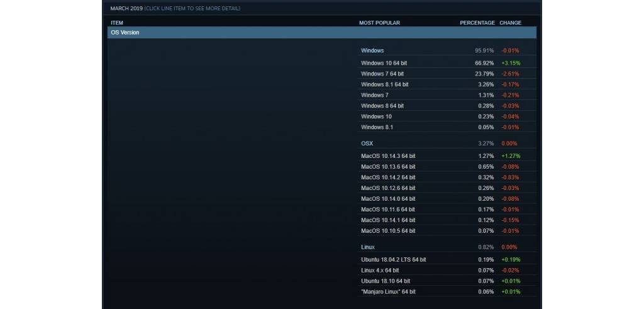Pick the MacOS 10.14.0 64 bit row
The height and width of the screenshot is (309, 644).
coord(447,198)
